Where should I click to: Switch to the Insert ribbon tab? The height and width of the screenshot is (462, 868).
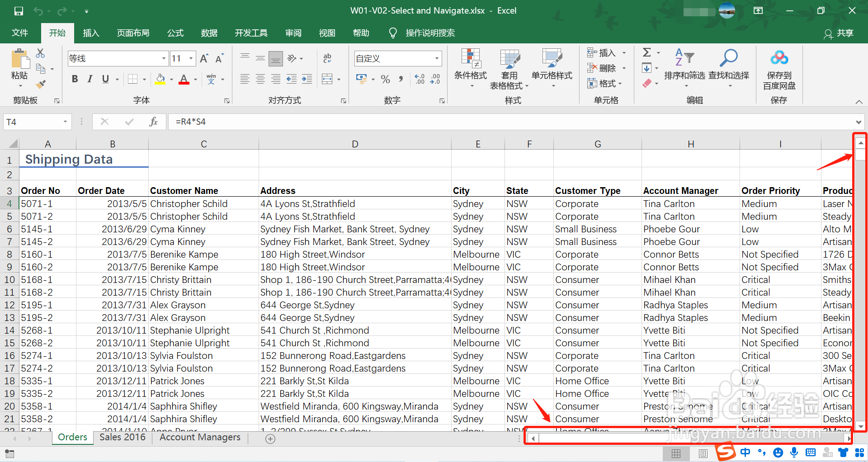click(91, 33)
